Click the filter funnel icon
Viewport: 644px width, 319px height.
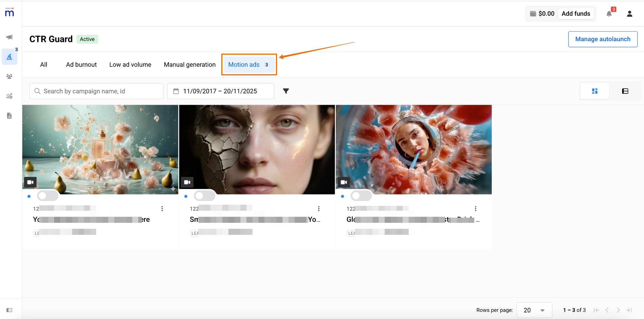point(286,91)
